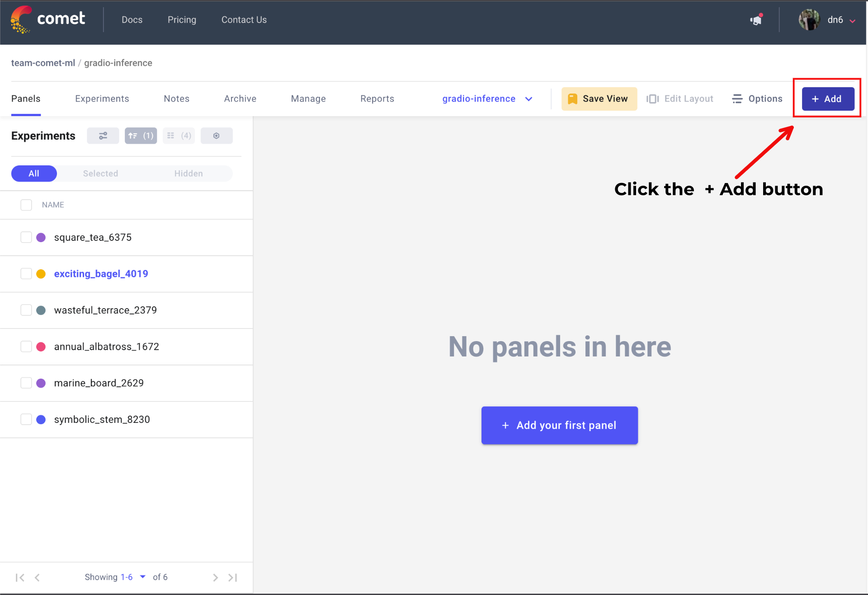Click the + Add button
The height and width of the screenshot is (595, 868).
[828, 99]
